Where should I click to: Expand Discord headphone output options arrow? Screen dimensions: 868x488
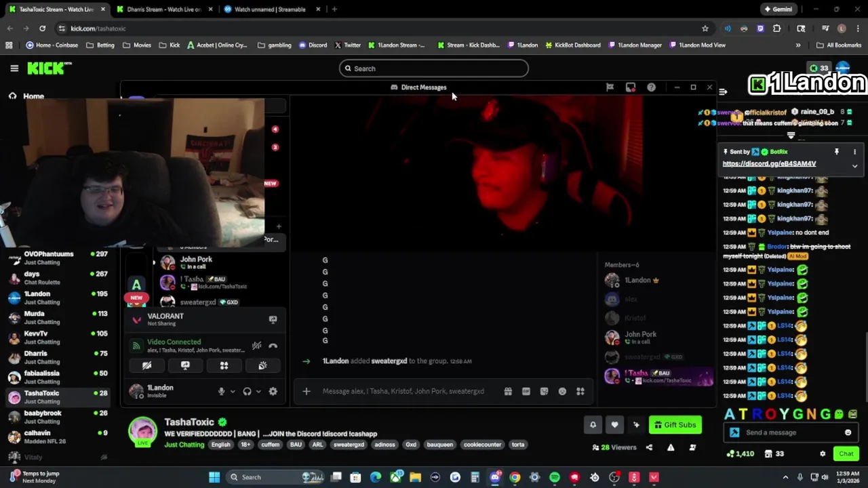(258, 391)
